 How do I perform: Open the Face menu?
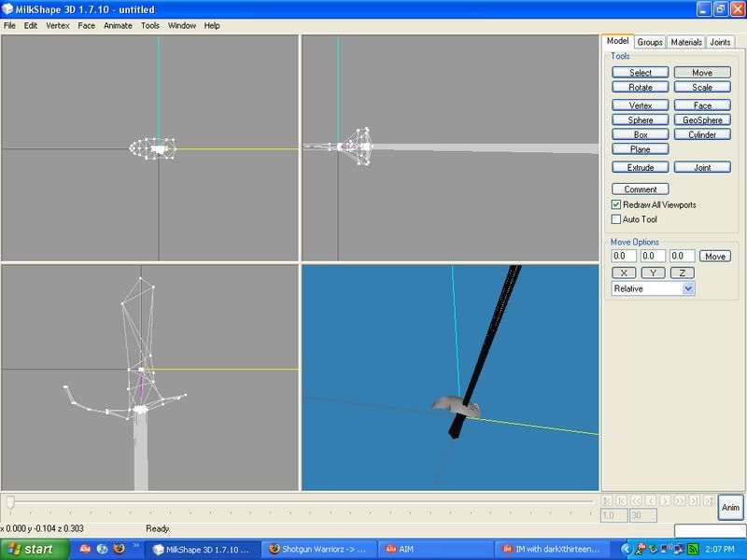(x=86, y=26)
